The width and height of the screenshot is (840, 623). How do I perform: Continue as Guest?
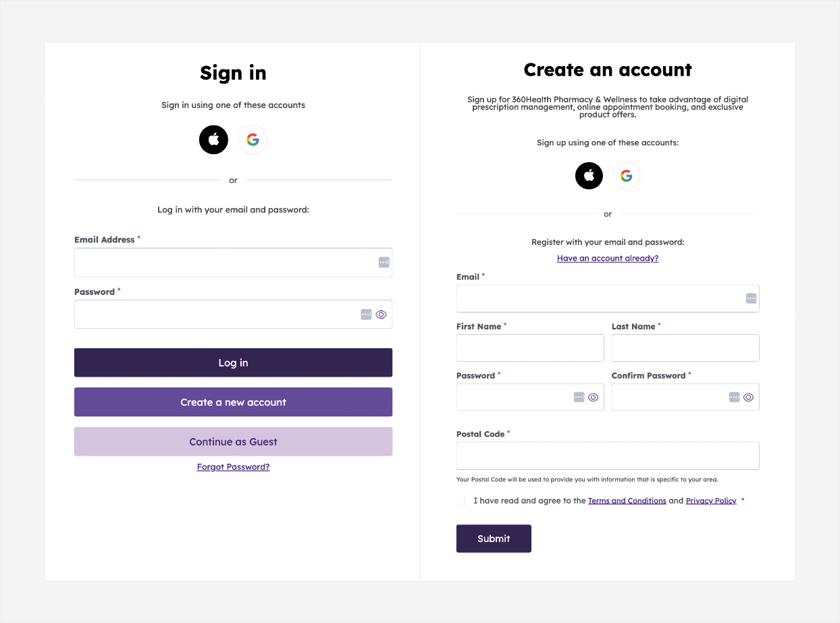[x=233, y=441]
